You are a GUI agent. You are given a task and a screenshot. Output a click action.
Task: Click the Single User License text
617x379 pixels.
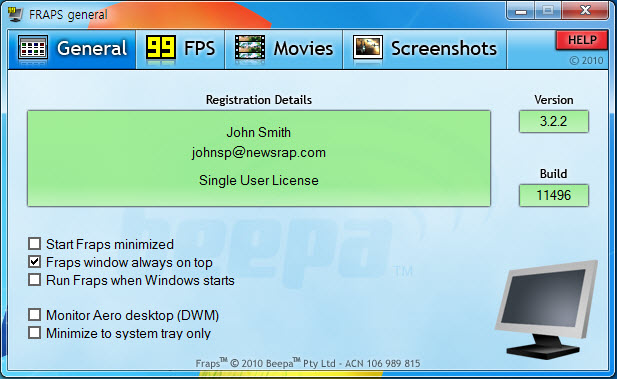pyautogui.click(x=259, y=180)
